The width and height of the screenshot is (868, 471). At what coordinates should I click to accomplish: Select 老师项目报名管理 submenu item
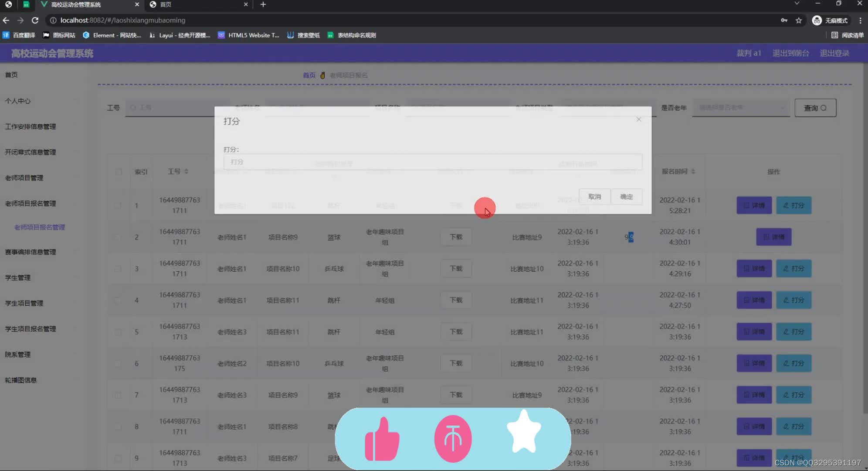40,228
